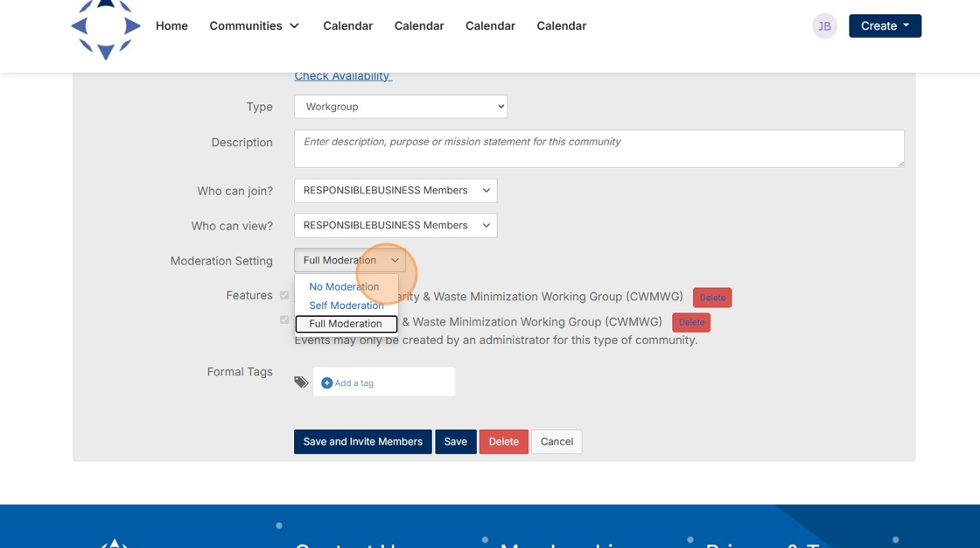Image resolution: width=980 pixels, height=548 pixels.
Task: Select the No Moderation option
Action: 345,286
